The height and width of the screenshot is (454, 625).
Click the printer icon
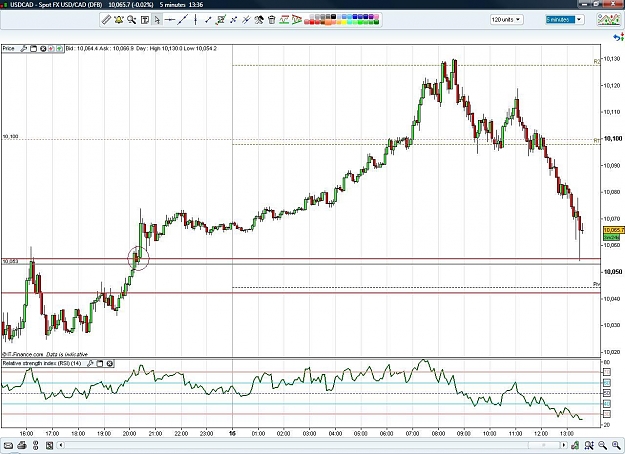click(22, 445)
